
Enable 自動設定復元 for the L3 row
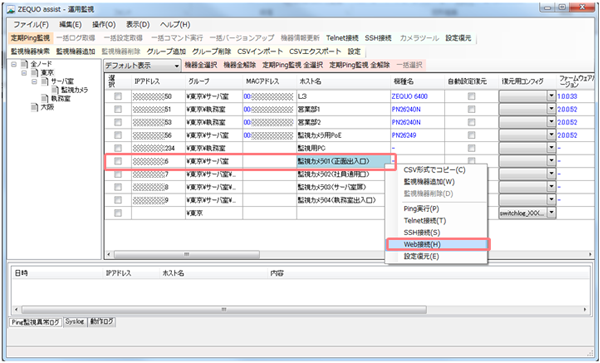tap(471, 97)
